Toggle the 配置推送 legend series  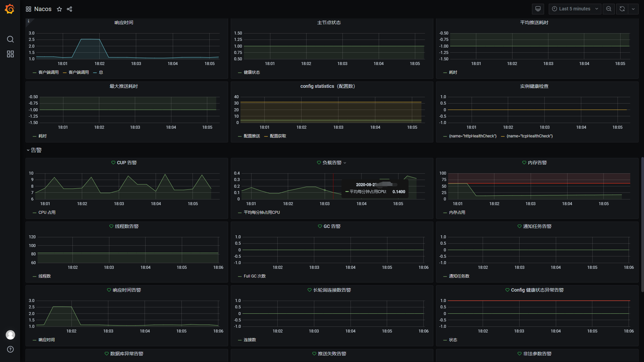click(252, 136)
